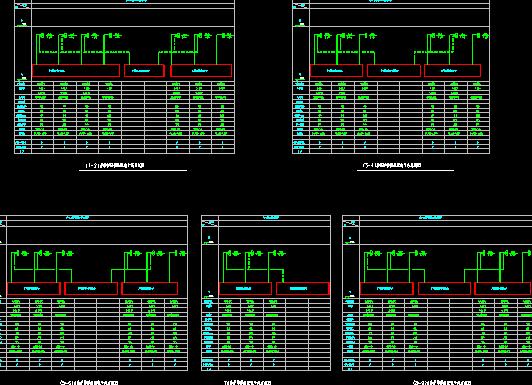Click cyan header text atop bottom-right diagram
532x385 pixels.
click(430, 217)
